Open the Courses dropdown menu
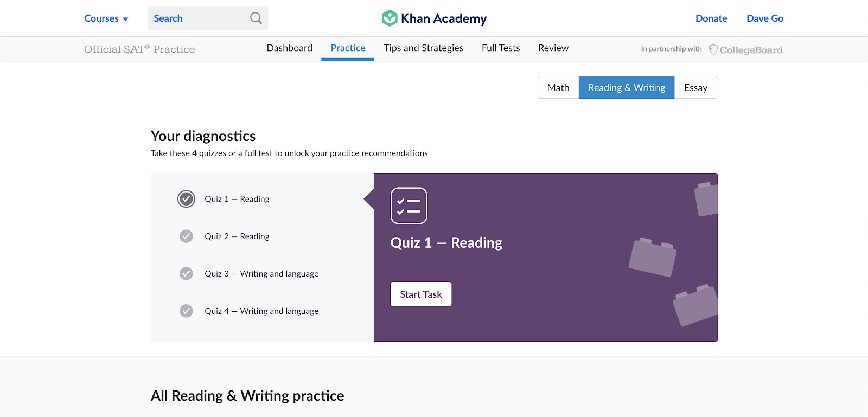Viewport: 868px width, 417px height. tap(106, 18)
